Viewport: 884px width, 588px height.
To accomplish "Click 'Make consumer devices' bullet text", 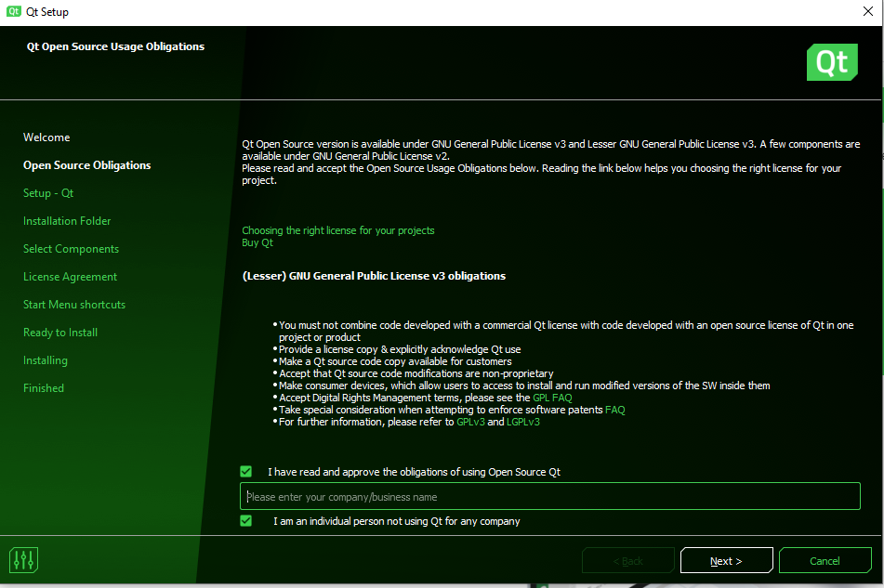I will pyautogui.click(x=524, y=385).
